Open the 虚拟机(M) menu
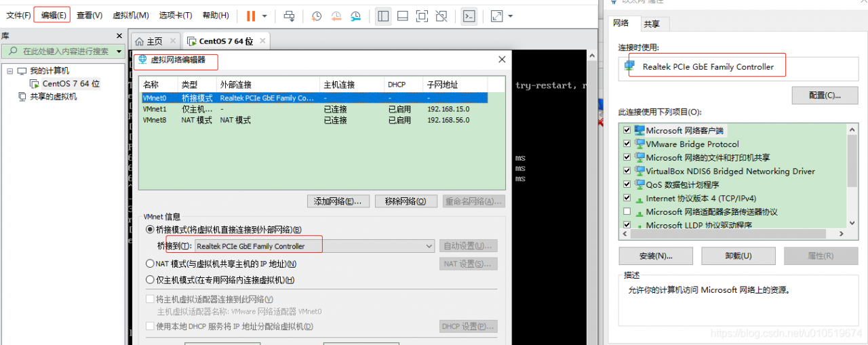868x345 pixels. pyautogui.click(x=131, y=15)
